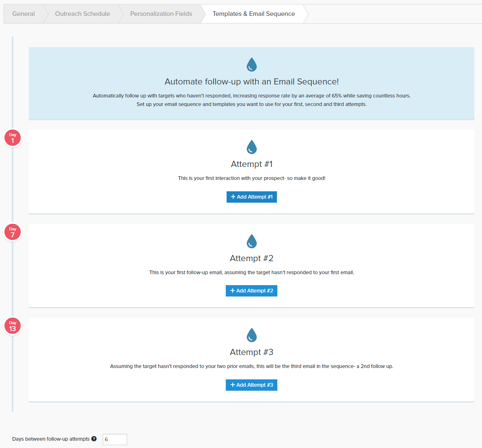Image resolution: width=482 pixels, height=448 pixels.
Task: Open the follow-up attempts help tooltip icon
Action: (x=94, y=439)
